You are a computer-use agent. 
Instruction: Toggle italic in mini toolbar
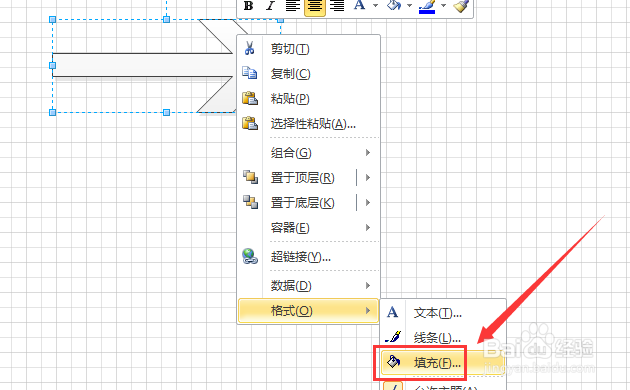[x=270, y=6]
